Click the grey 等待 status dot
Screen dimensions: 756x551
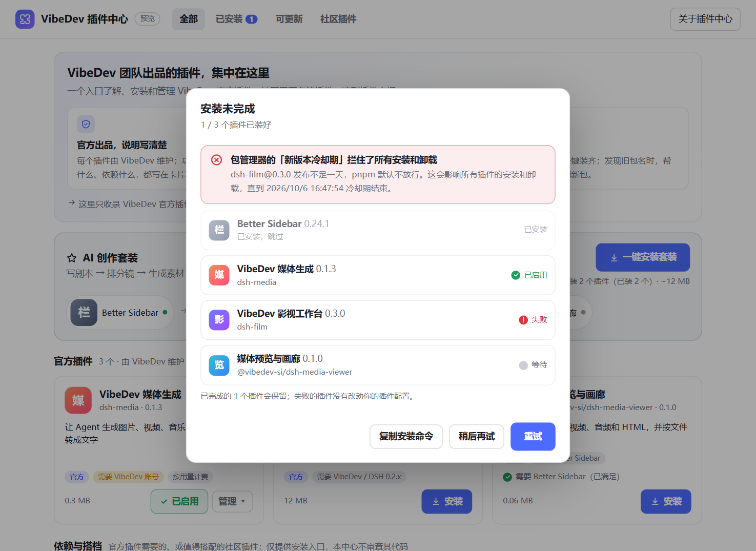click(x=523, y=365)
